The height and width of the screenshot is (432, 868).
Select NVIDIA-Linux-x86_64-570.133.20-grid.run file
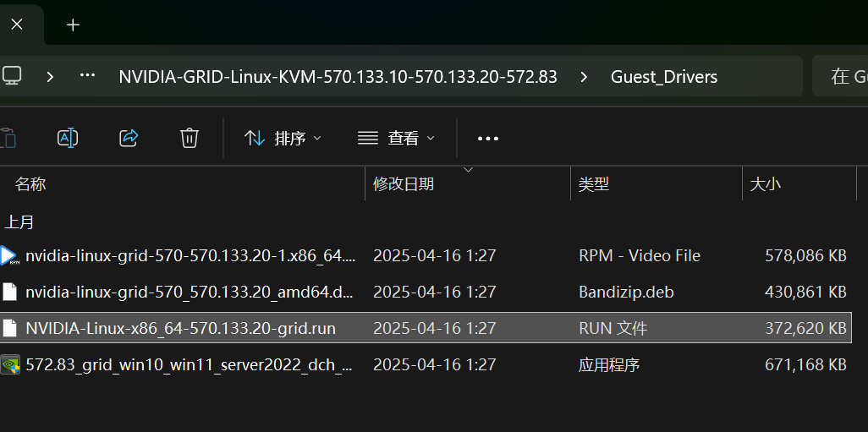click(426, 328)
